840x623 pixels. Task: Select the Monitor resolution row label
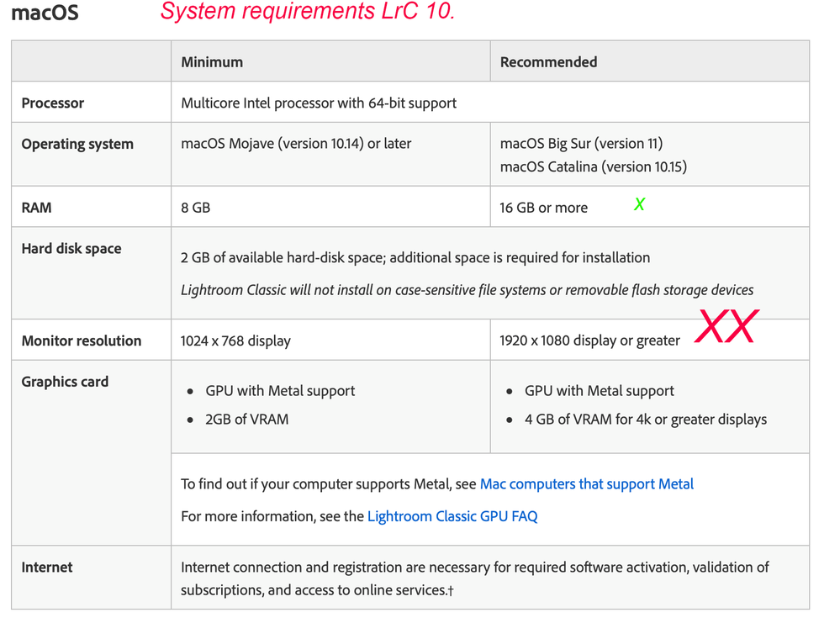click(x=82, y=341)
